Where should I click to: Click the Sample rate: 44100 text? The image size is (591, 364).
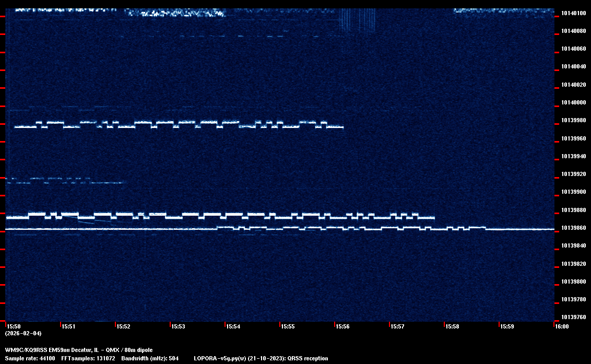pyautogui.click(x=30, y=358)
